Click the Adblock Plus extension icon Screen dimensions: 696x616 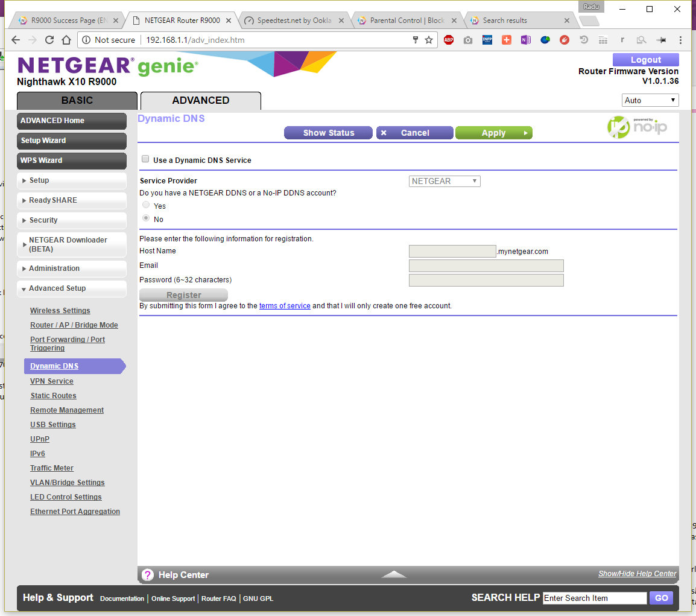tap(448, 40)
